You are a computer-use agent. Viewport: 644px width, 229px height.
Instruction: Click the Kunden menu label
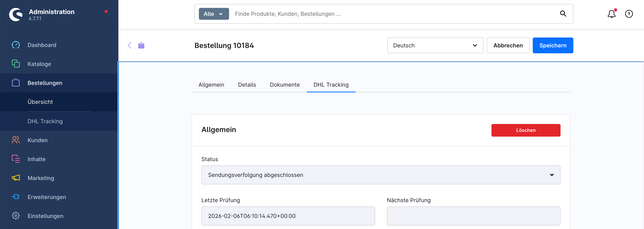37,140
